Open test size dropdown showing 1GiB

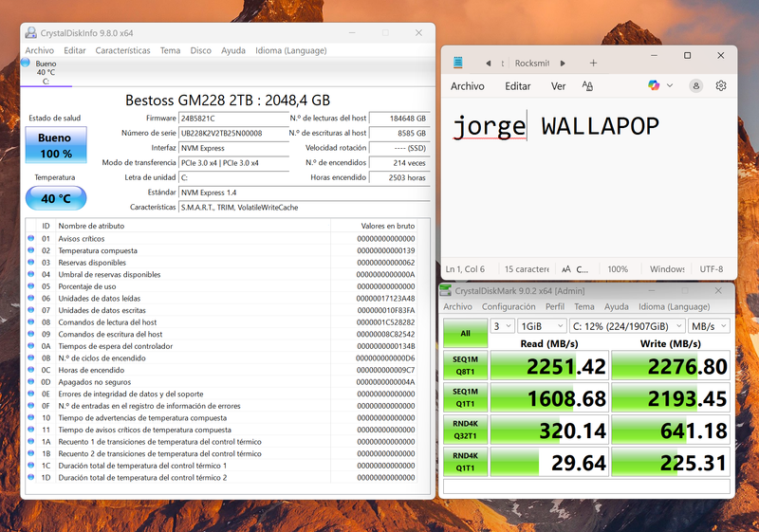click(x=542, y=326)
